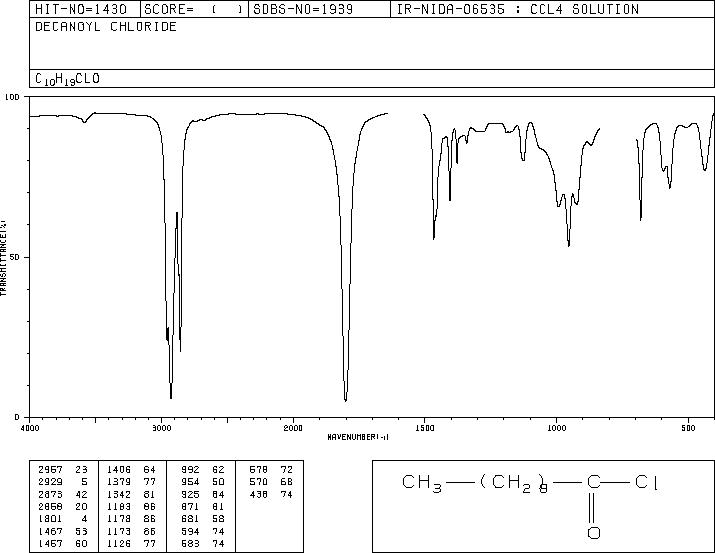Select the 2967 entry in the peak table
Screen dimensions: 715x553
pos(62,470)
